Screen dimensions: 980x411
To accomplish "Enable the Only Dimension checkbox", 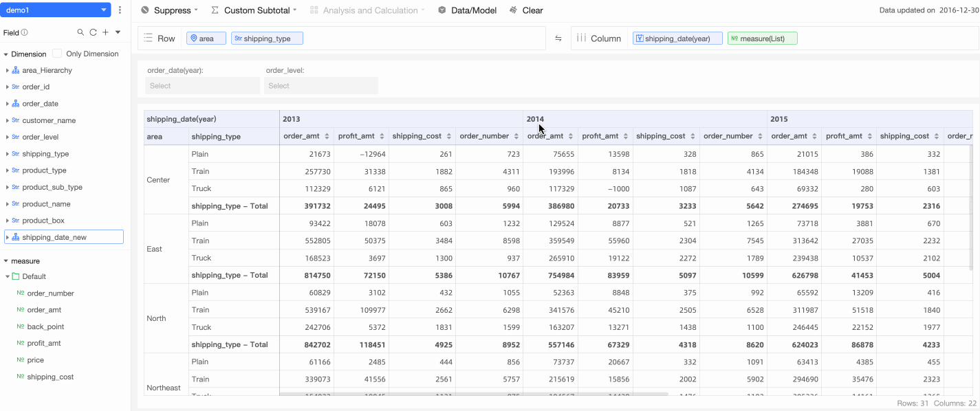I will coord(57,54).
